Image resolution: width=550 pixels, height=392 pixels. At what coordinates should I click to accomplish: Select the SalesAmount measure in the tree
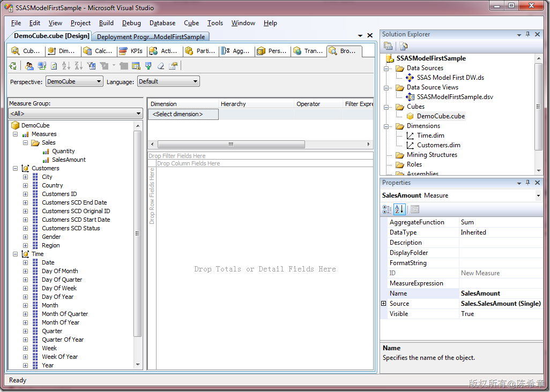69,160
